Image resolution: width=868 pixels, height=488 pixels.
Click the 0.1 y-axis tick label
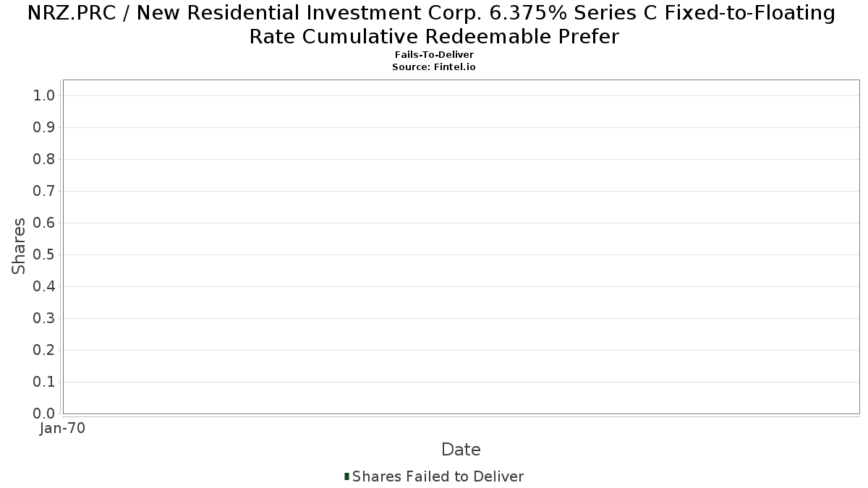[x=44, y=382]
